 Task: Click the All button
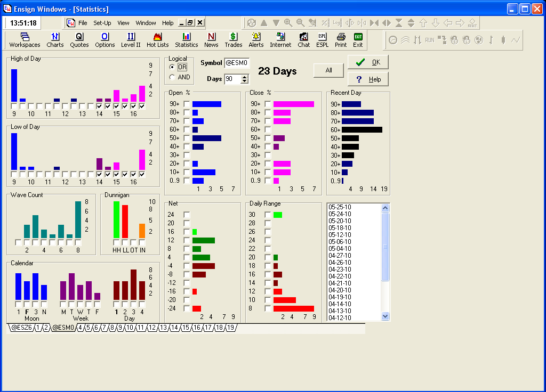tap(328, 70)
